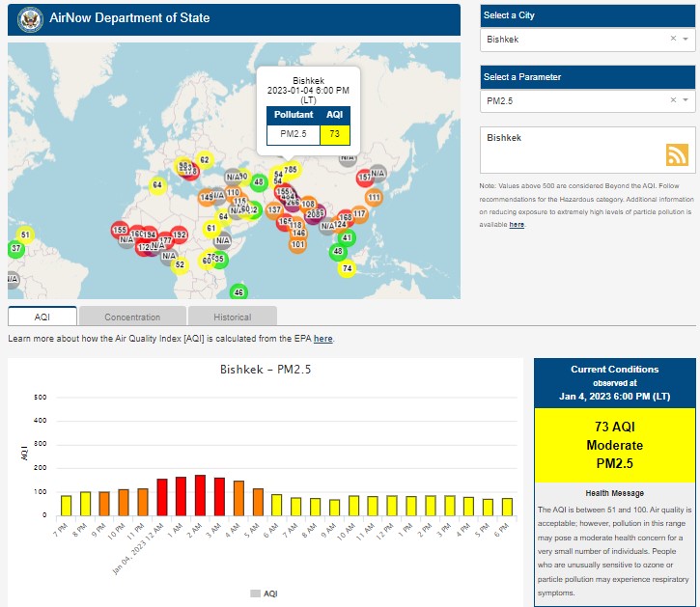Click the yellow map marker showing 74
The width and height of the screenshot is (700, 607).
click(347, 268)
